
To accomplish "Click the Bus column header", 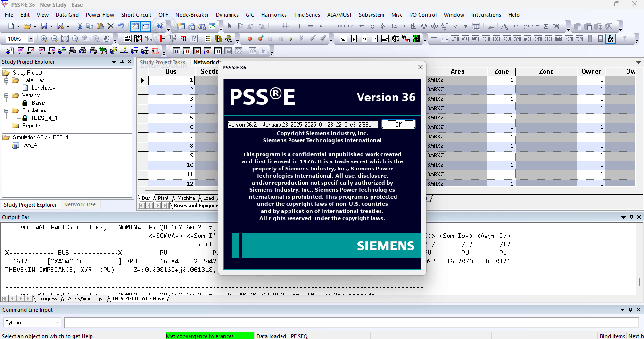I will [171, 72].
